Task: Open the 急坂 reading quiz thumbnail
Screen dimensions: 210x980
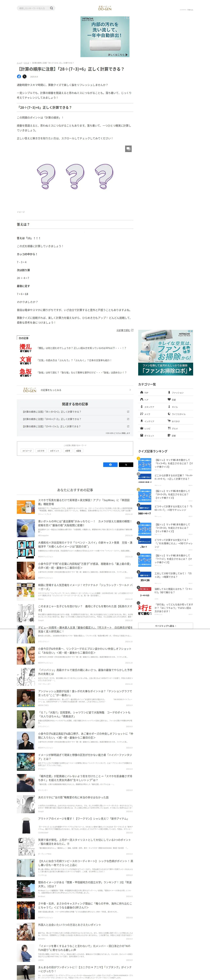Action: [x=26, y=372]
